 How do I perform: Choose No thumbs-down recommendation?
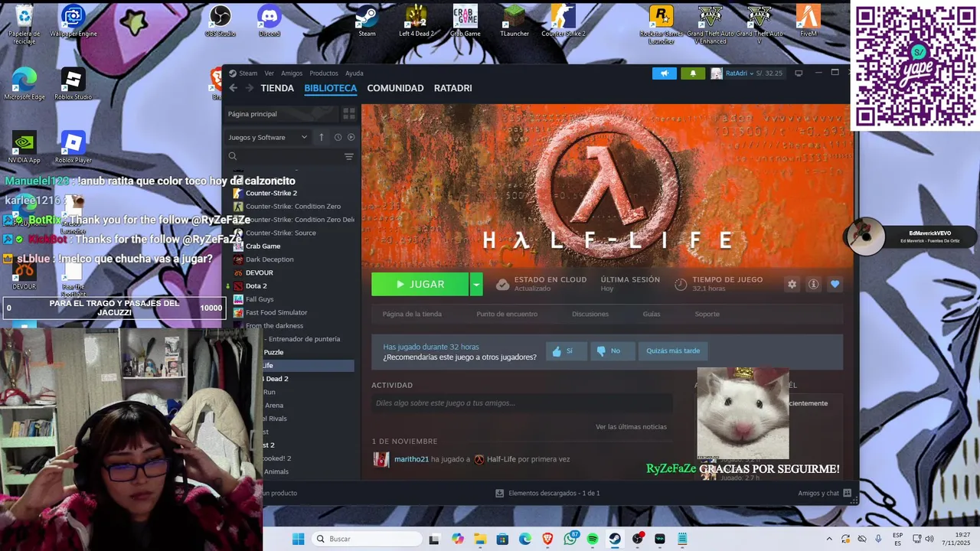click(x=612, y=350)
